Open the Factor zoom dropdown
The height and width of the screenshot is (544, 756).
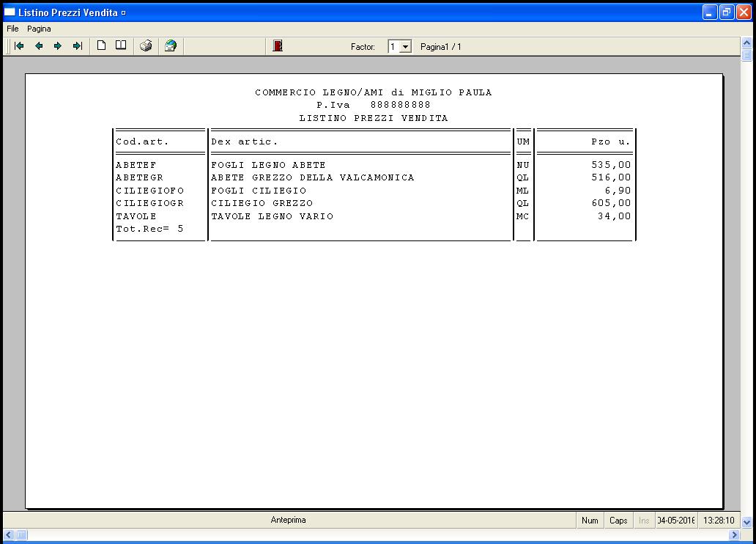406,47
